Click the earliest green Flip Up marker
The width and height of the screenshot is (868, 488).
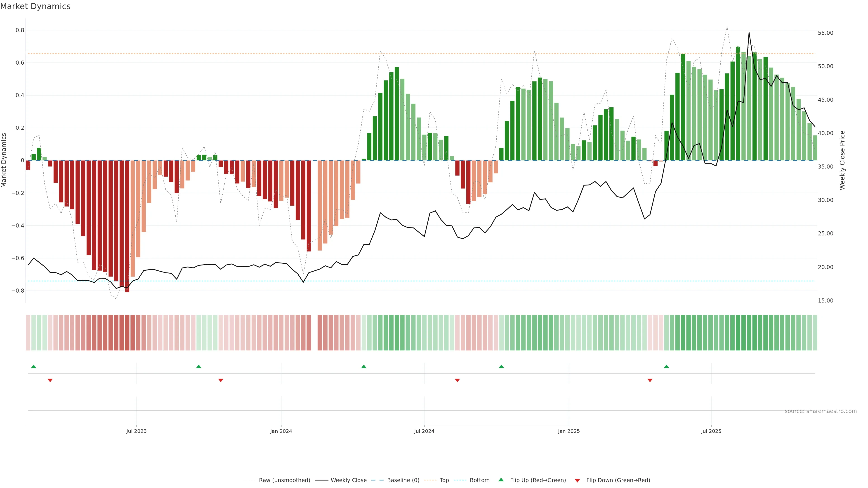coord(33,366)
